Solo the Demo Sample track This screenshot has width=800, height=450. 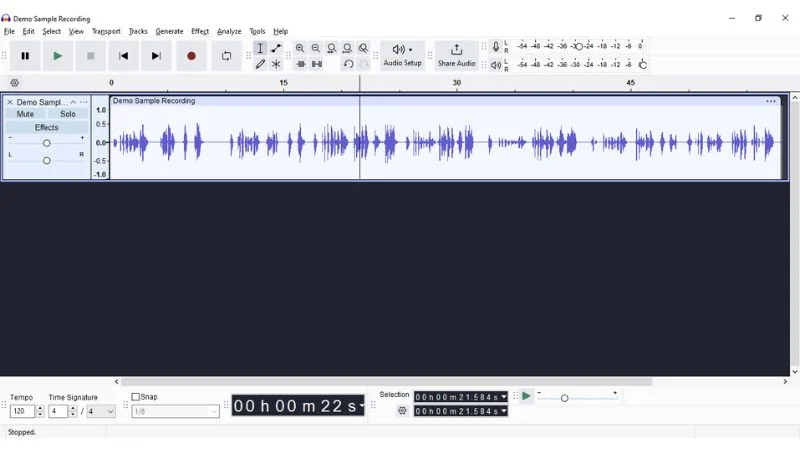coord(68,114)
